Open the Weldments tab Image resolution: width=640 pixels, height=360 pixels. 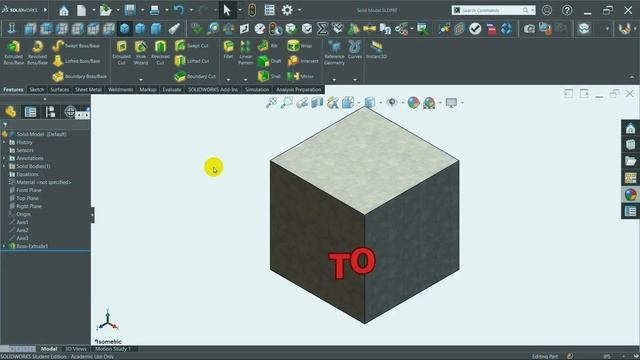[120, 89]
